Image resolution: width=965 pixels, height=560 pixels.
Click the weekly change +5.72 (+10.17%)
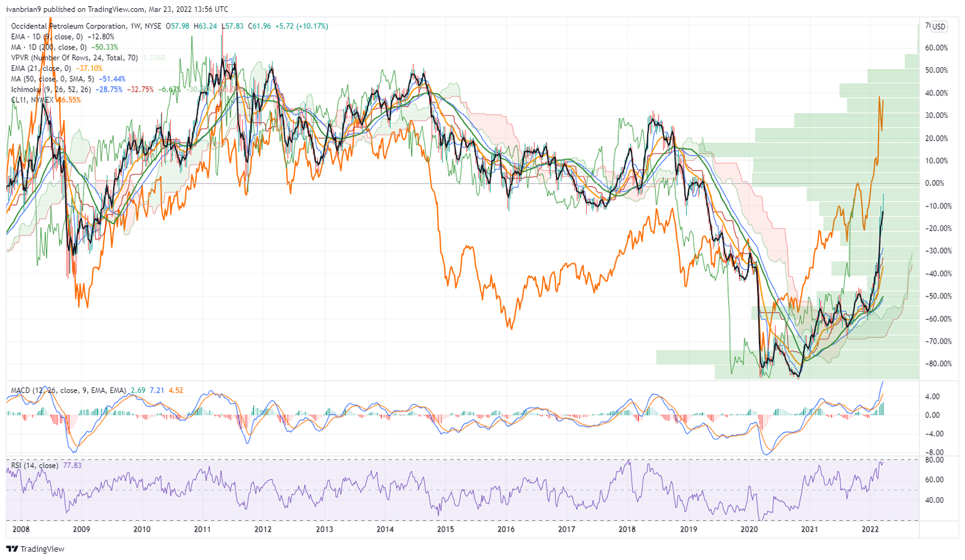pos(302,26)
